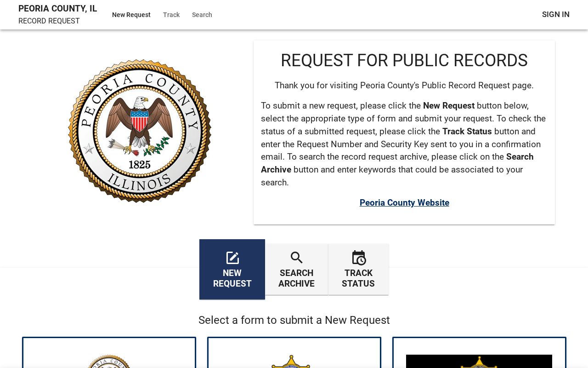
Task: Switch to the TRACK STATUS tab label
Action: pyautogui.click(x=358, y=278)
